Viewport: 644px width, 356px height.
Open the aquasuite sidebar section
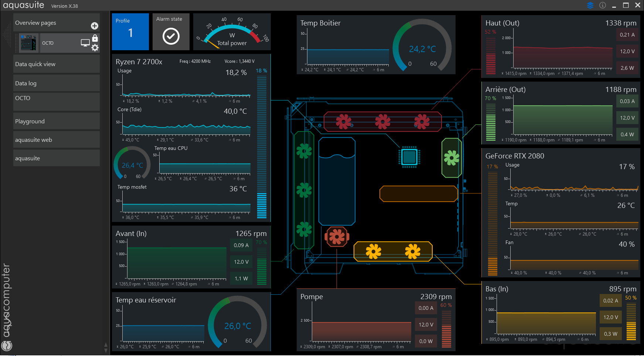point(56,158)
